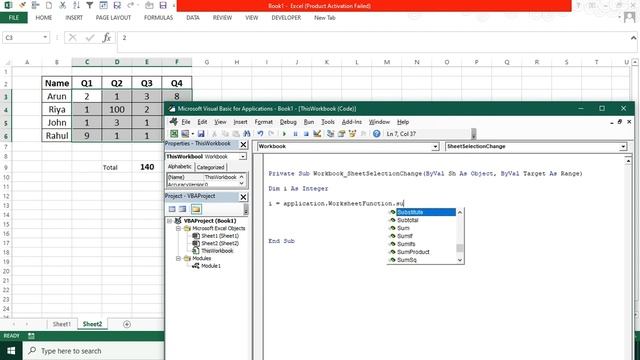Viewport: 640px width, 360px height.
Task: Click the cancel X icon in formula bar
Action: (x=73, y=38)
